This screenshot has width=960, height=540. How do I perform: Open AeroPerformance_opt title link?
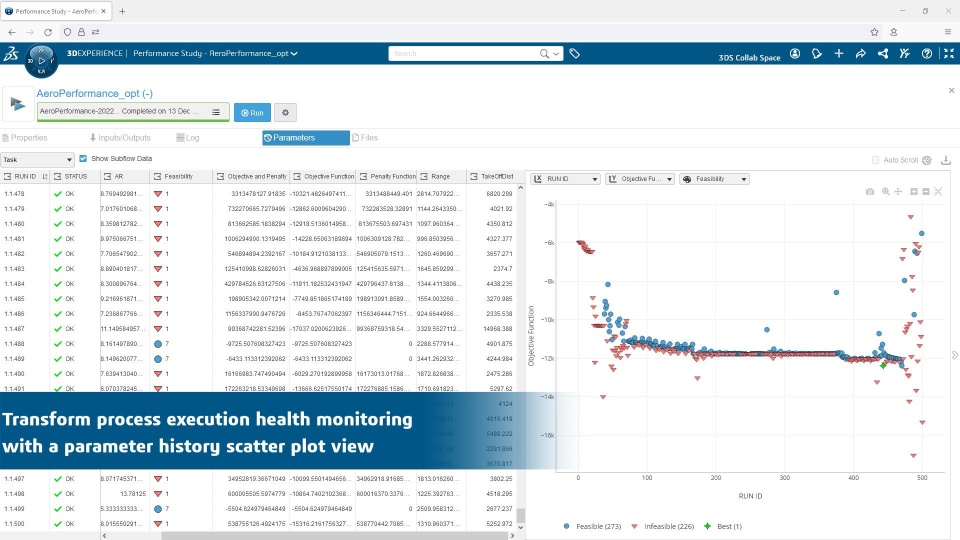pos(94,94)
